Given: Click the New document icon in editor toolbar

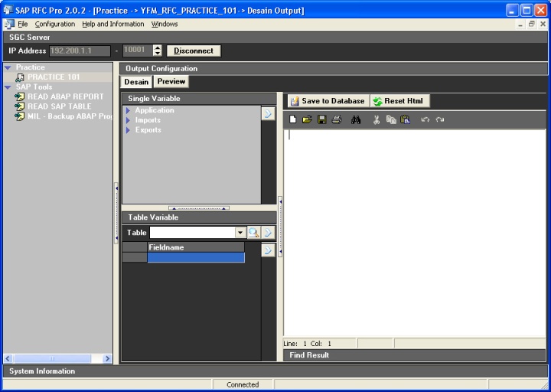Looking at the screenshot, I should click(x=293, y=120).
